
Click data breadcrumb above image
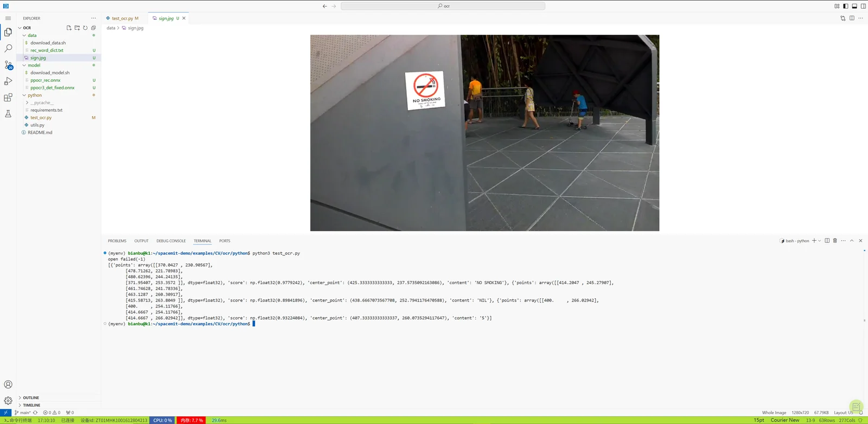point(111,28)
